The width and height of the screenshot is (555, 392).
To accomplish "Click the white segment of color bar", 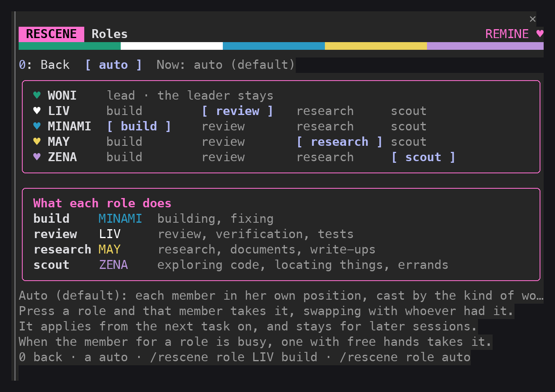I will pyautogui.click(x=172, y=46).
